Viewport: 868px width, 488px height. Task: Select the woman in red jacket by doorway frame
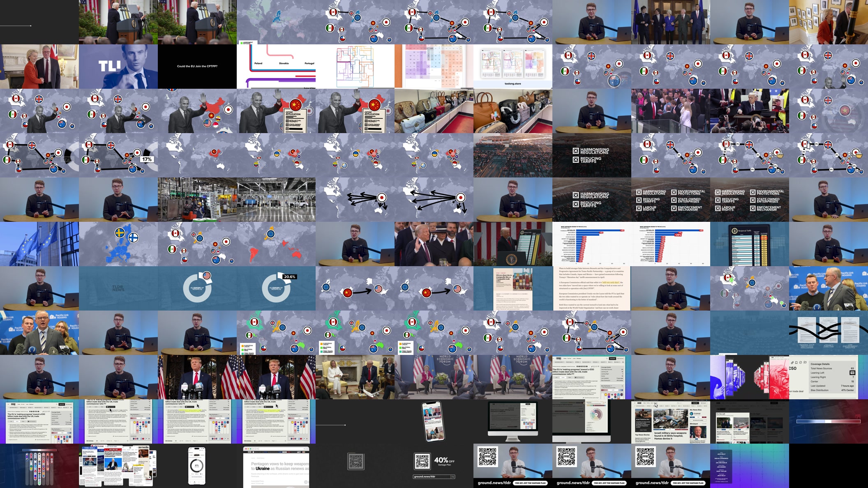[829, 22]
